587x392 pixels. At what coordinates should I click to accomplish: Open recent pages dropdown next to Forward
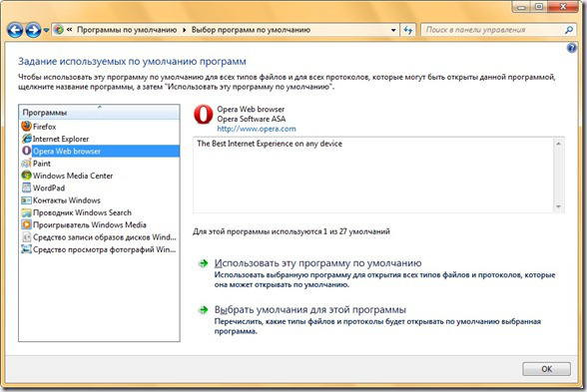point(46,30)
